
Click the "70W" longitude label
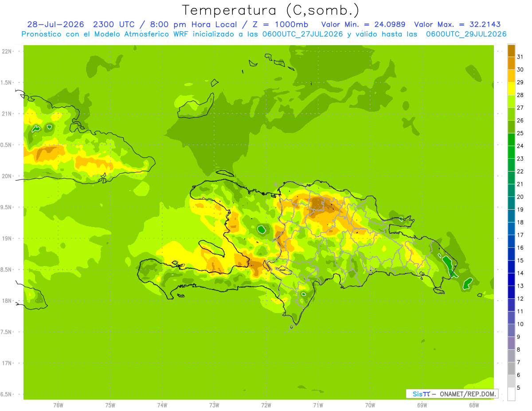(x=370, y=405)
